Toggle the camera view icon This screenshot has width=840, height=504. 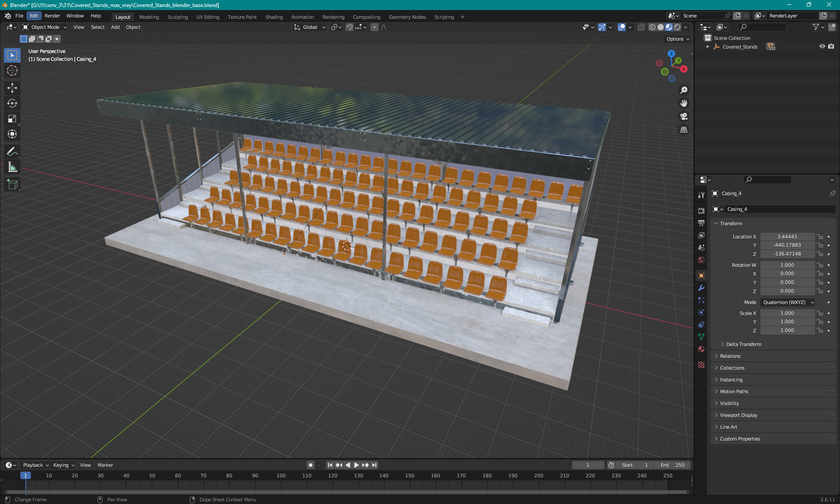[683, 116]
